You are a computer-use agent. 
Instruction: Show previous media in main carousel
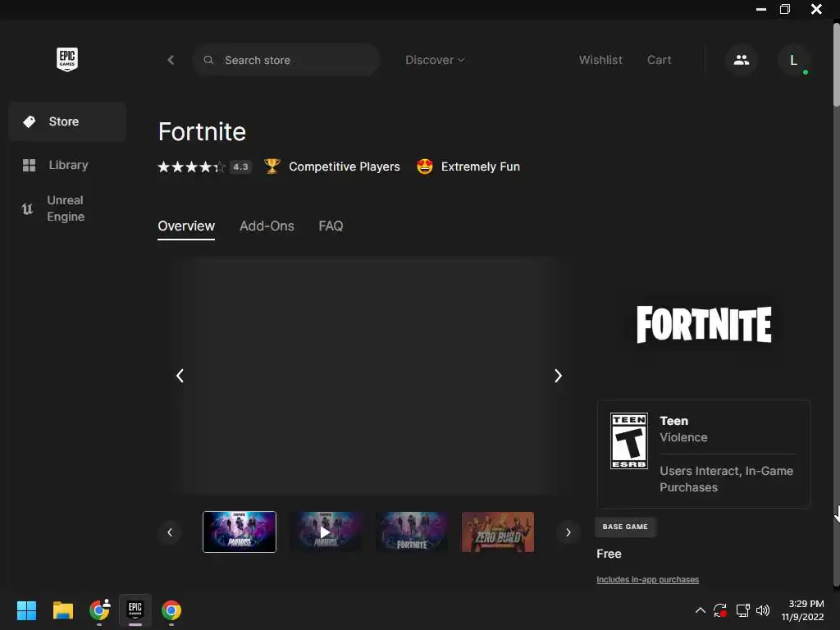(180, 376)
